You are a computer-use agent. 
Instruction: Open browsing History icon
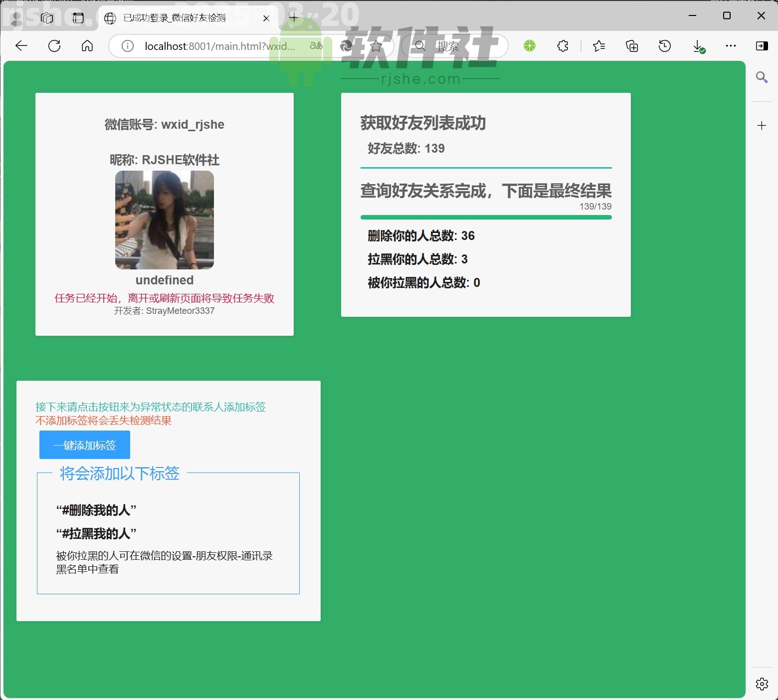[664, 46]
